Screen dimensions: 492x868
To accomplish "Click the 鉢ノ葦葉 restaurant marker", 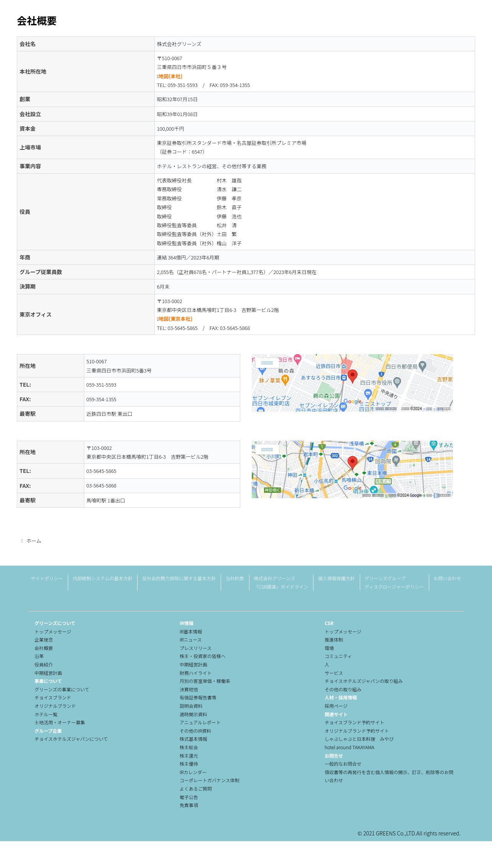I will 285,380.
